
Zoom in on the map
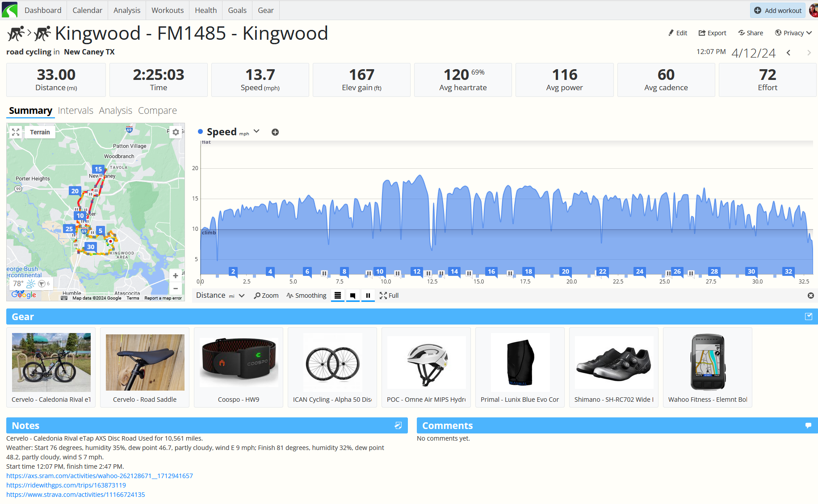point(176,276)
